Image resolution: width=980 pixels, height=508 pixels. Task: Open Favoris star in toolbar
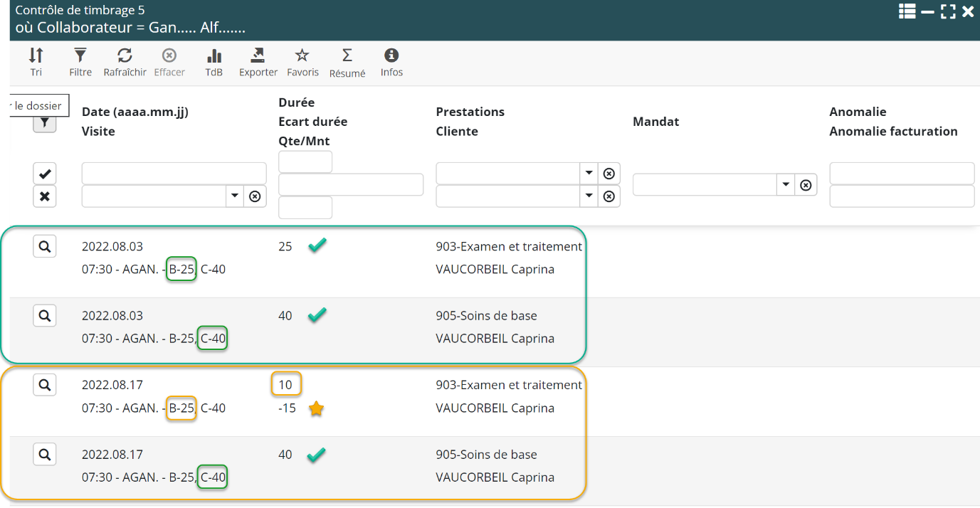point(302,62)
